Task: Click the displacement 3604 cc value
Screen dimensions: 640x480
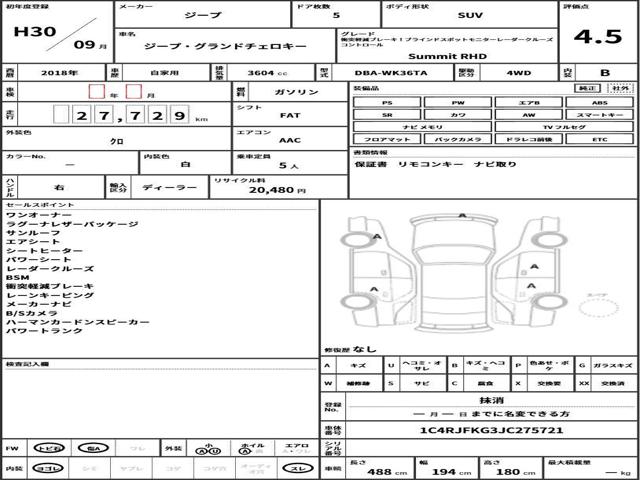Action: pos(267,73)
